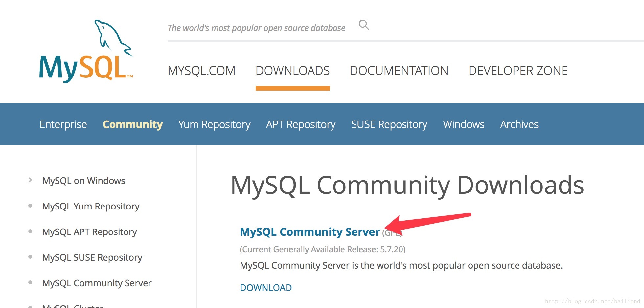
Task: Go to the DOCUMENTATION tab
Action: [399, 71]
